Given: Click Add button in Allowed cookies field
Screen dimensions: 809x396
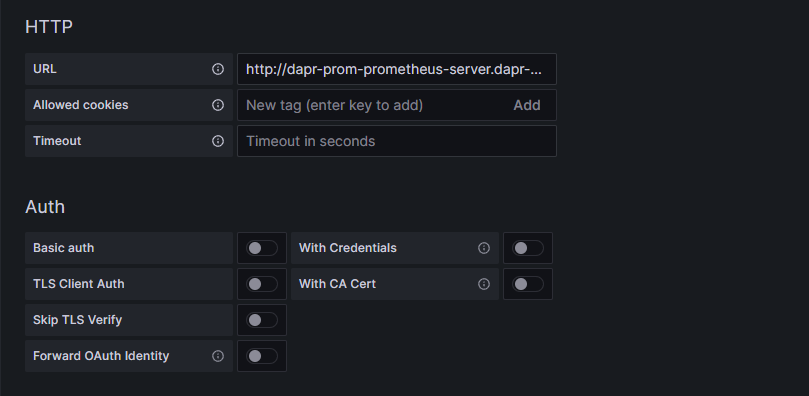Looking at the screenshot, I should (527, 105).
